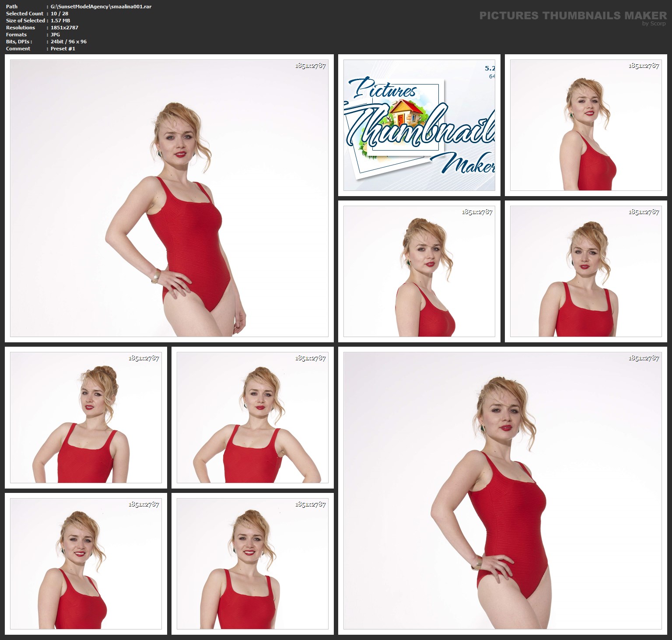Select the small thumbnail right of the logo
This screenshot has width=672, height=640.
click(x=585, y=125)
